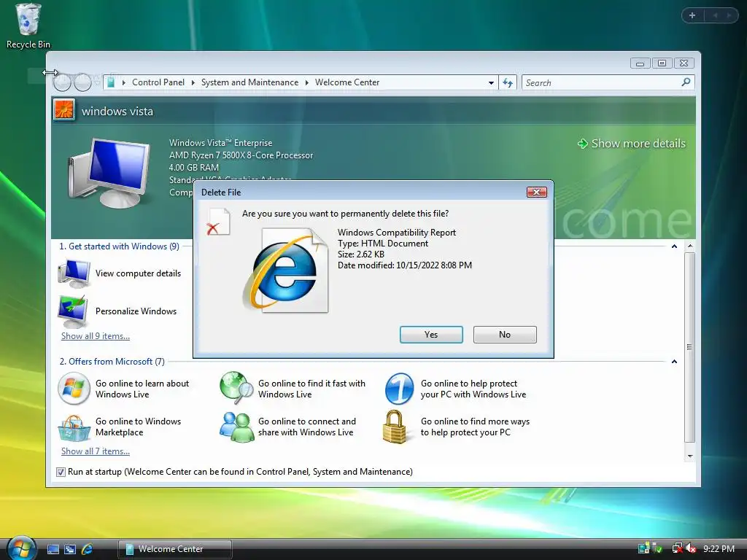Open the Show all 9 items link
747x560 pixels.
(96, 336)
